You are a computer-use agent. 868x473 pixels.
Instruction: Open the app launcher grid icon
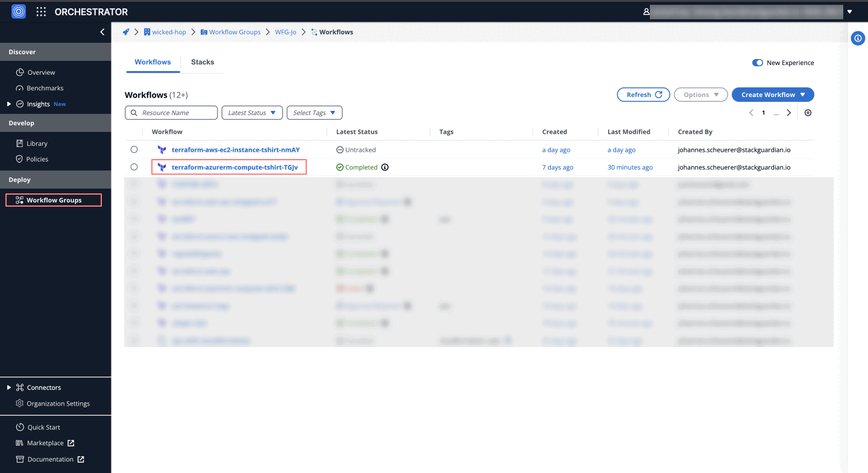(41, 11)
